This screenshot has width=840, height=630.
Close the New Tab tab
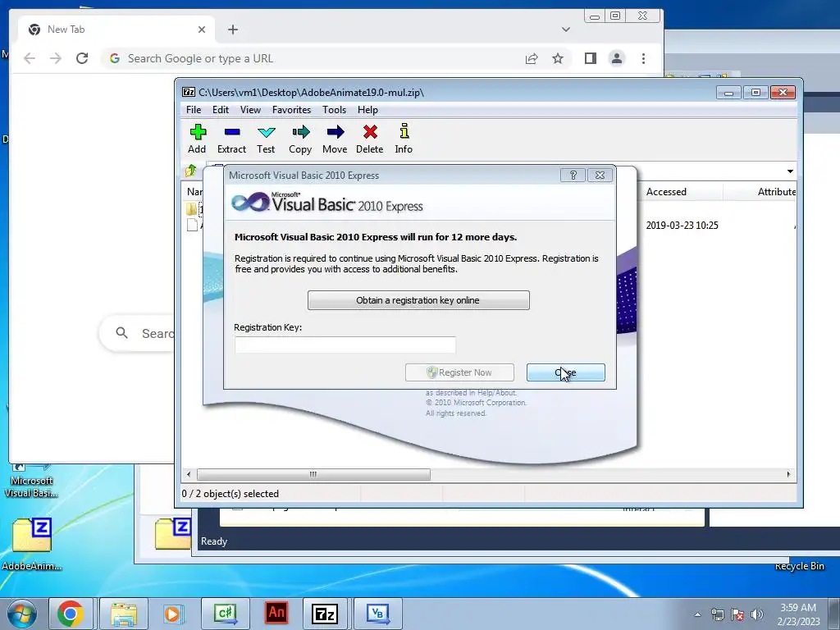(x=202, y=30)
